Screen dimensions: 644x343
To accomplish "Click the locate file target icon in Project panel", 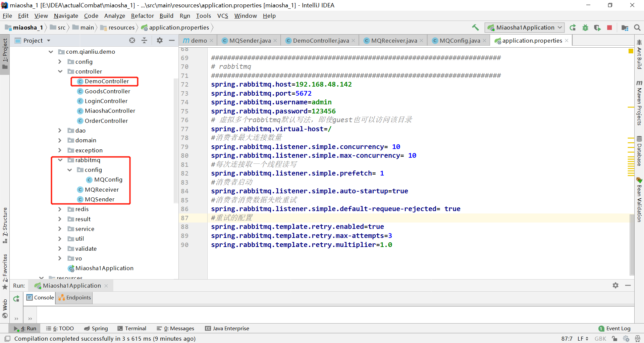I will coord(132,40).
